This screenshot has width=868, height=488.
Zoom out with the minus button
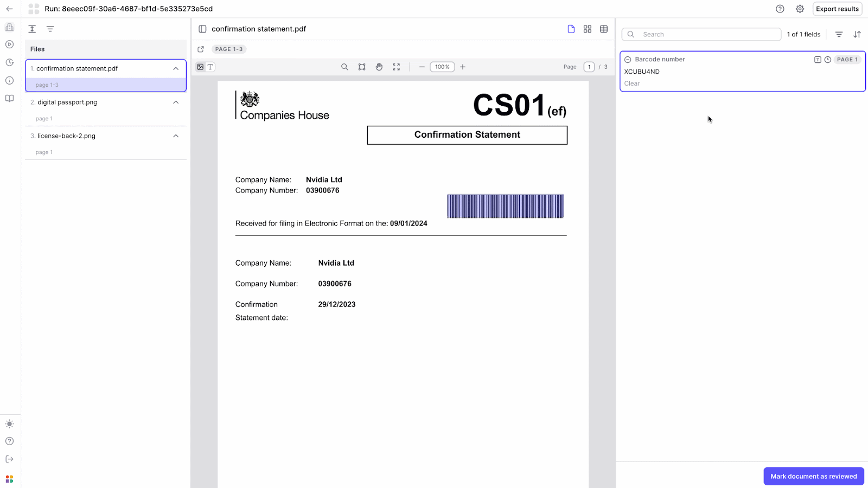pos(422,67)
